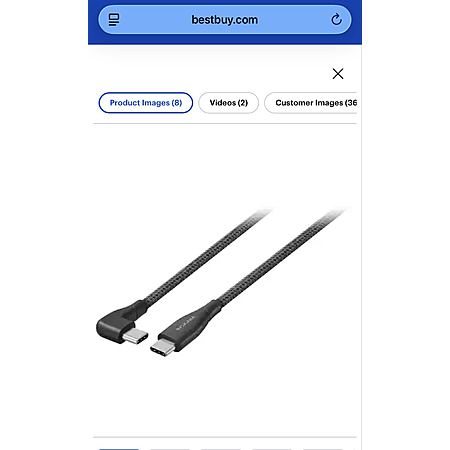Screen dimensions: 450x450
Task: Click the brand logo on straight connector
Action: click(x=186, y=323)
